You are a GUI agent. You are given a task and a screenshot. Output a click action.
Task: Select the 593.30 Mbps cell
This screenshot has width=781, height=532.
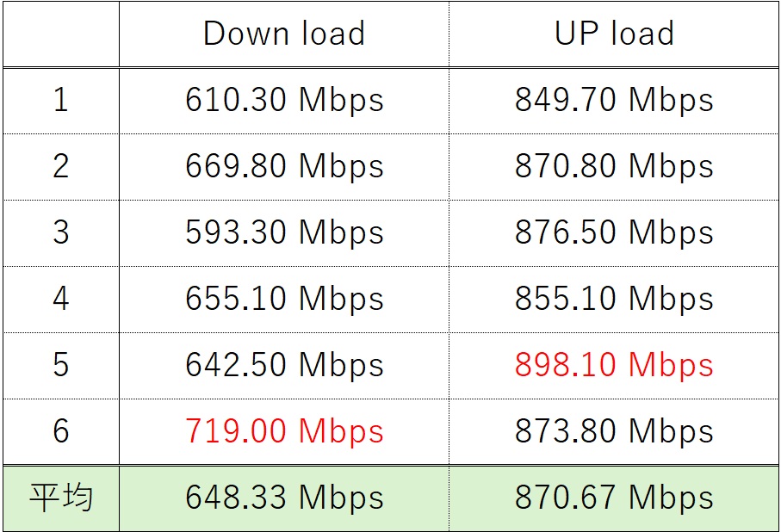(284, 232)
